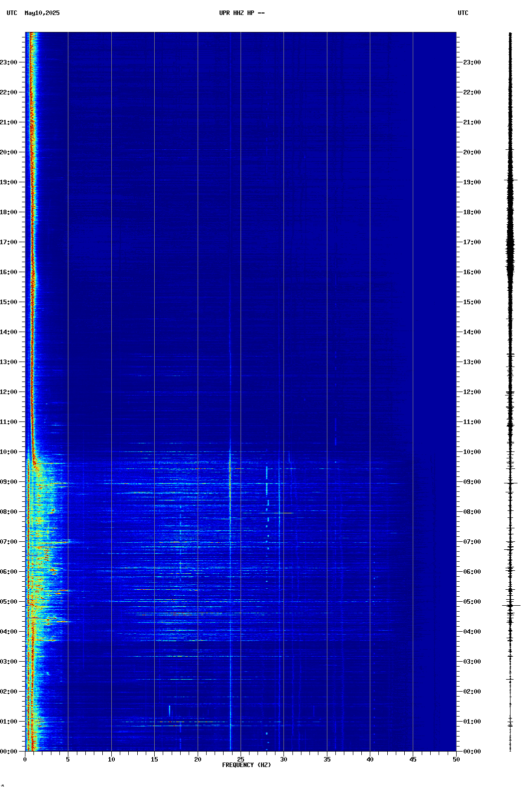The width and height of the screenshot is (532, 791).
Task: Click the frequency axis tick label '20'
Action: [x=198, y=760]
